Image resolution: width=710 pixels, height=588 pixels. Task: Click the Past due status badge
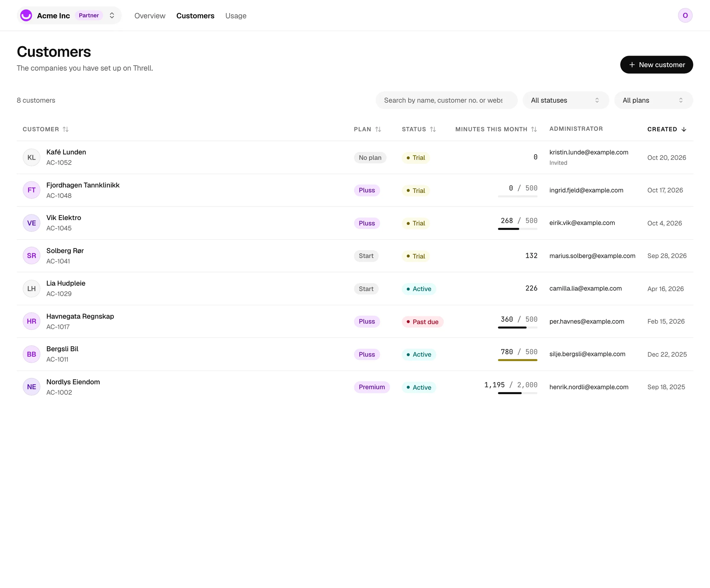pyautogui.click(x=423, y=322)
